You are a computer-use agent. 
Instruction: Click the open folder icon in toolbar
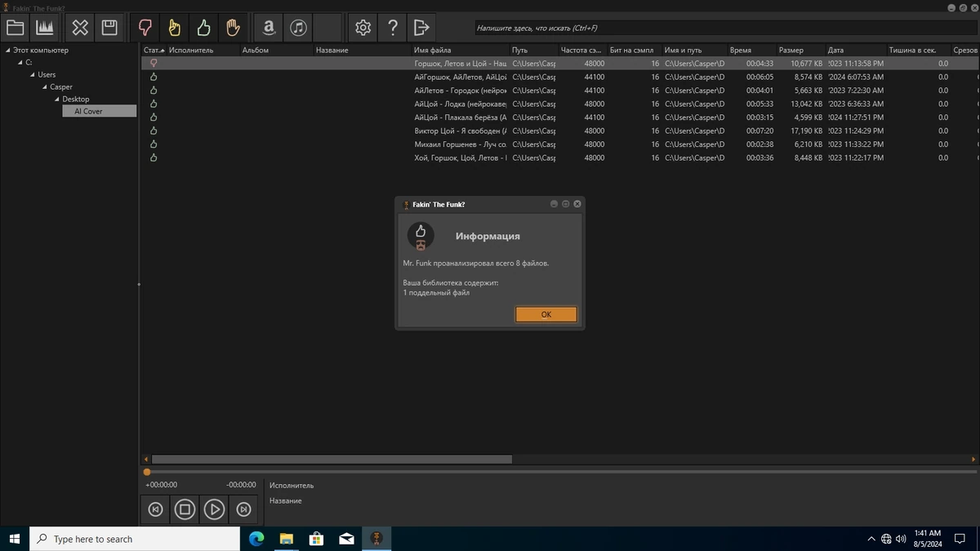15,28
